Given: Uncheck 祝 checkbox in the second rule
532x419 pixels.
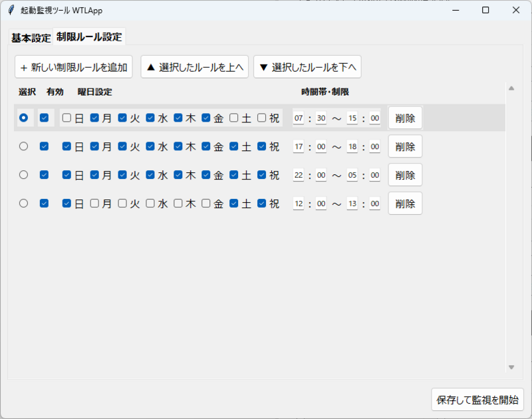Looking at the screenshot, I should [262, 146].
